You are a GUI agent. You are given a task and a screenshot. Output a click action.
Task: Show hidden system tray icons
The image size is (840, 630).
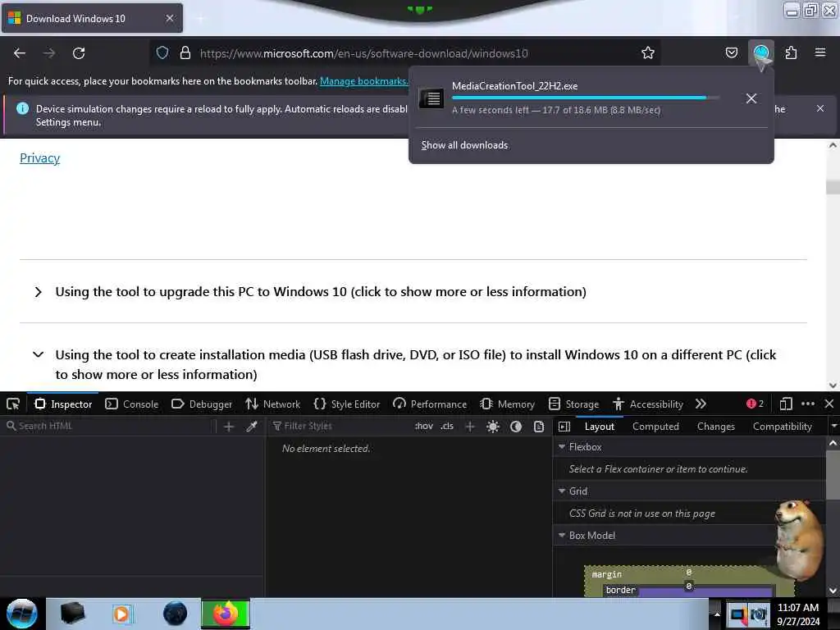[x=716, y=614]
